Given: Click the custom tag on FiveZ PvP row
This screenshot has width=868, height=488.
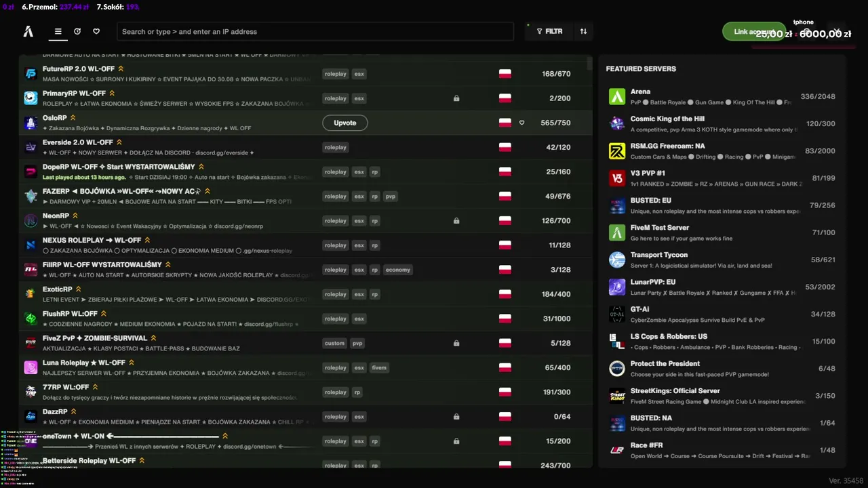Looking at the screenshot, I should tap(334, 343).
